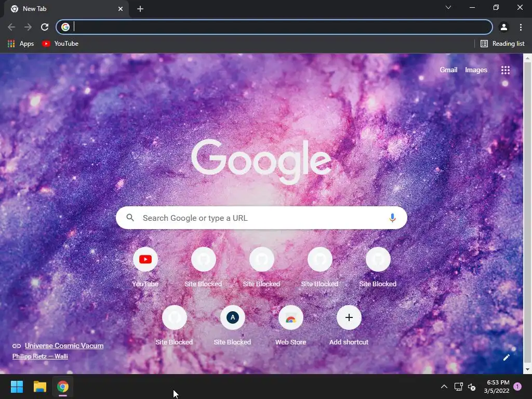
Task: Open the notification badge showing 1
Action: (x=517, y=387)
